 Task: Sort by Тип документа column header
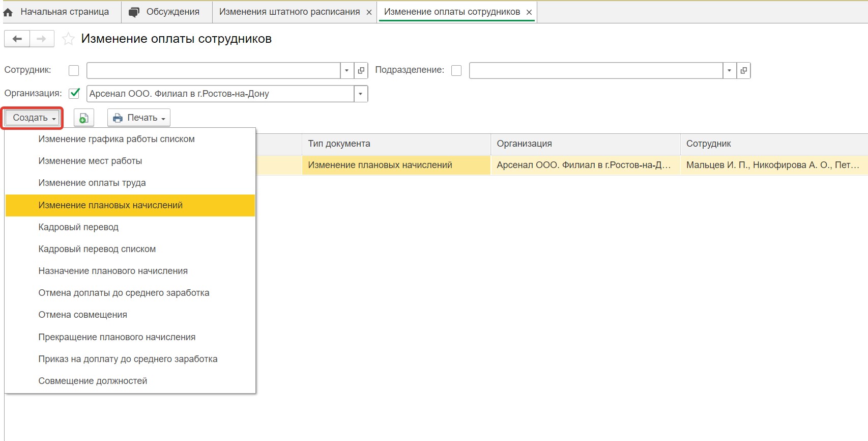pos(396,144)
